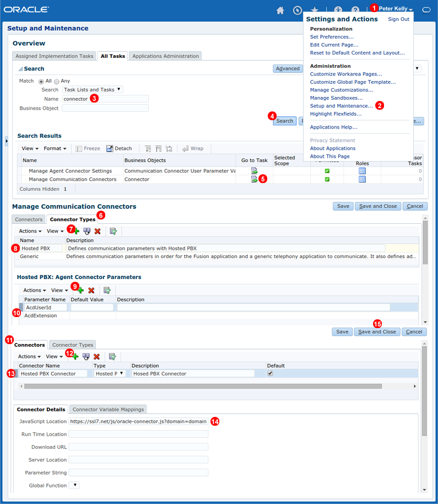This screenshot has height=504, width=438.
Task: Click the Advanced search button
Action: coord(288,68)
